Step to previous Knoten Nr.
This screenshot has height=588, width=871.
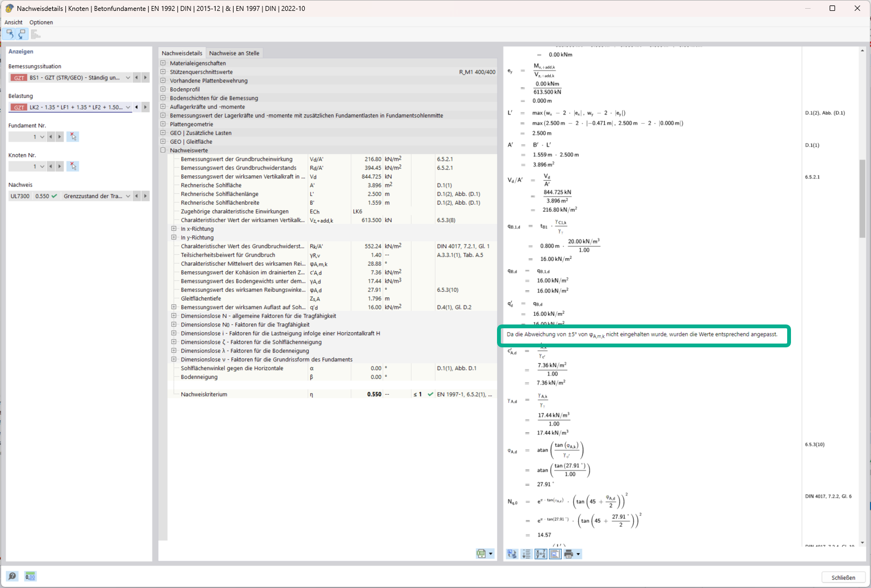(51, 166)
